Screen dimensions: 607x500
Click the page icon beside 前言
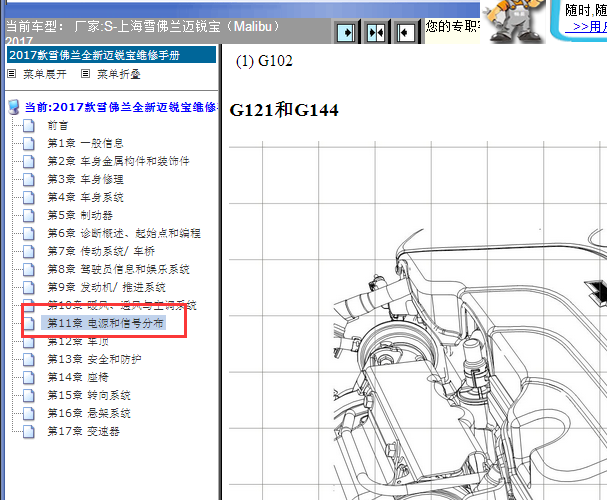coord(28,126)
